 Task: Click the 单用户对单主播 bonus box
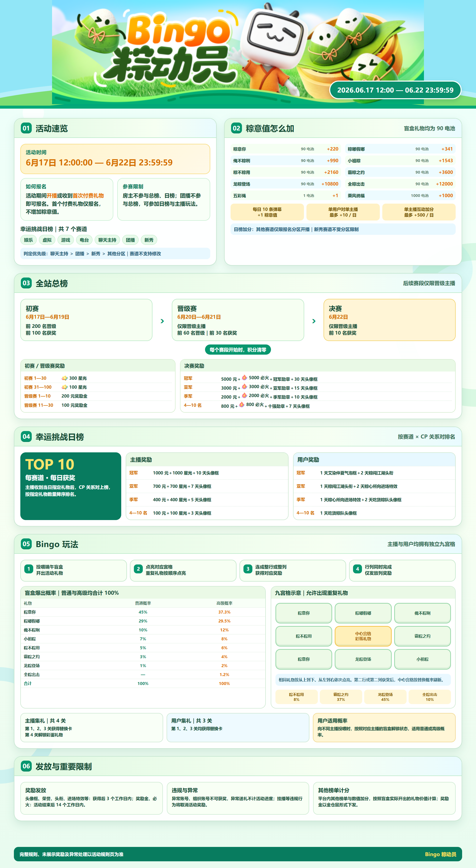tap(343, 212)
